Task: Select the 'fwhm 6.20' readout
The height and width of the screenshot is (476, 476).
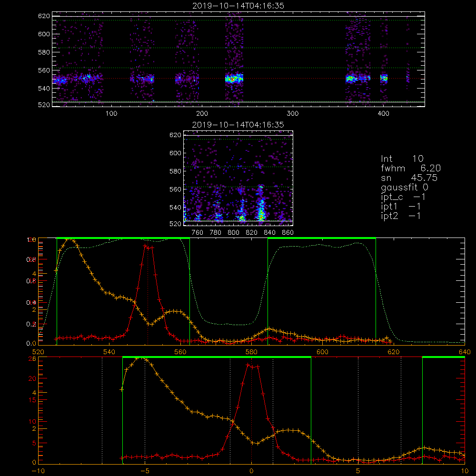Action: click(411, 168)
